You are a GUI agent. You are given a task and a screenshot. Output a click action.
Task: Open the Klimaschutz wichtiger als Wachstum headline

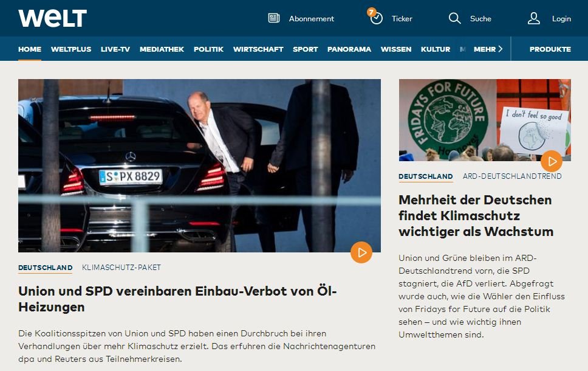coord(476,215)
